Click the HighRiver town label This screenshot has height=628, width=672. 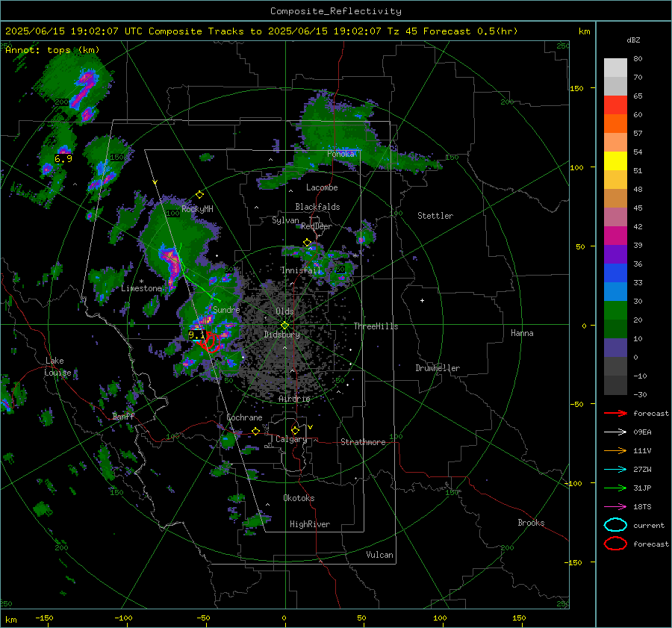310,524
